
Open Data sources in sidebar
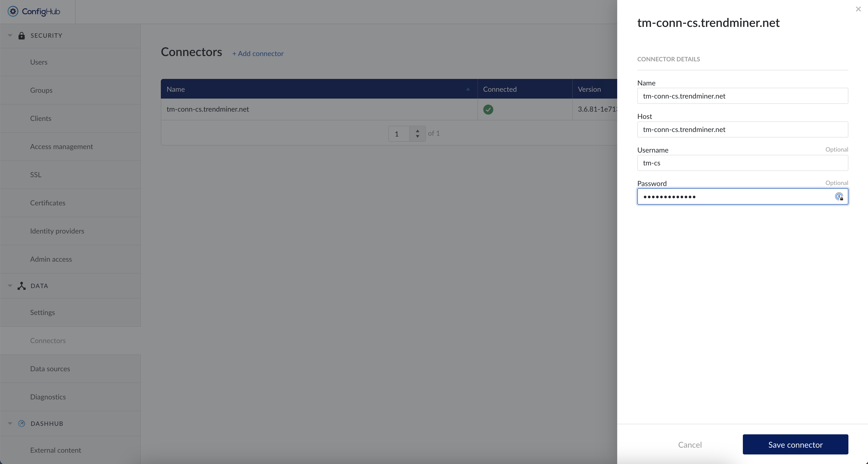click(50, 369)
